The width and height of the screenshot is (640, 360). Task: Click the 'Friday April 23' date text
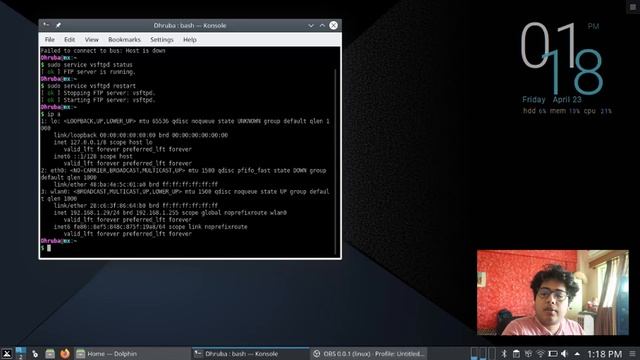click(x=552, y=100)
